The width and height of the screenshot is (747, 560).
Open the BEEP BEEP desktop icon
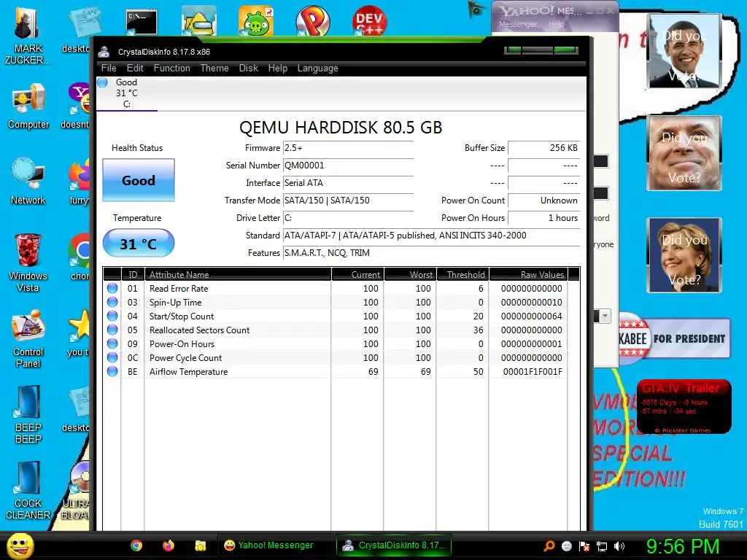(28, 414)
